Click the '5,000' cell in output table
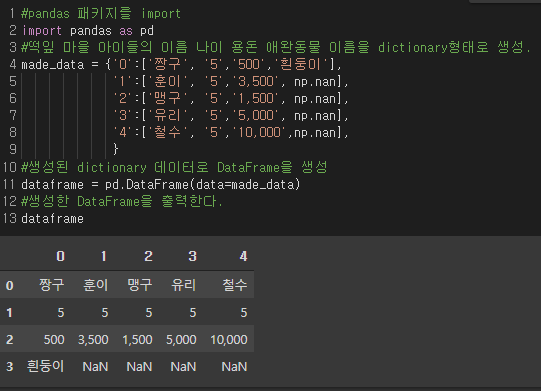 (x=181, y=340)
